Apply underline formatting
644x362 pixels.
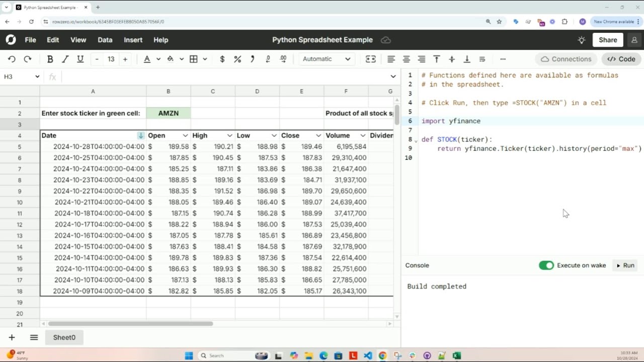(80, 59)
